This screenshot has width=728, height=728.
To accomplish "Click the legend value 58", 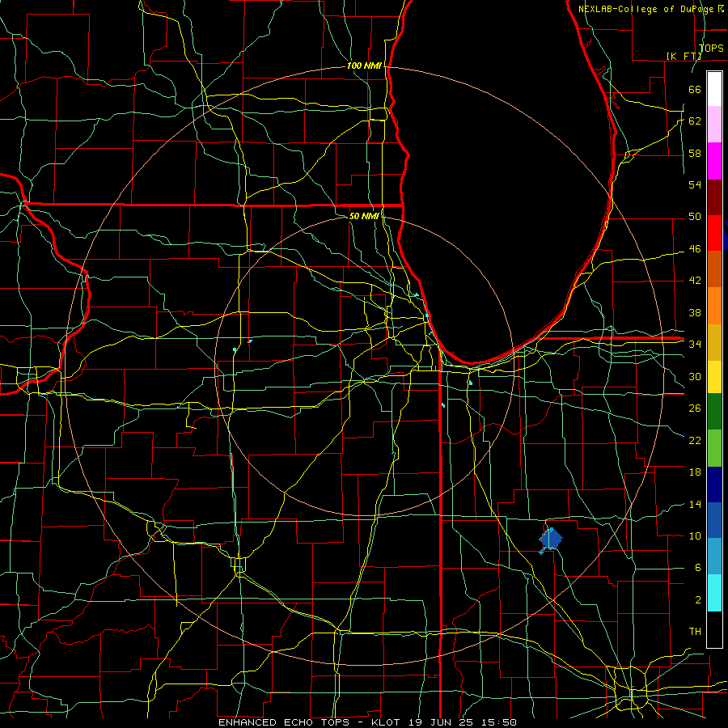I will pos(695,153).
